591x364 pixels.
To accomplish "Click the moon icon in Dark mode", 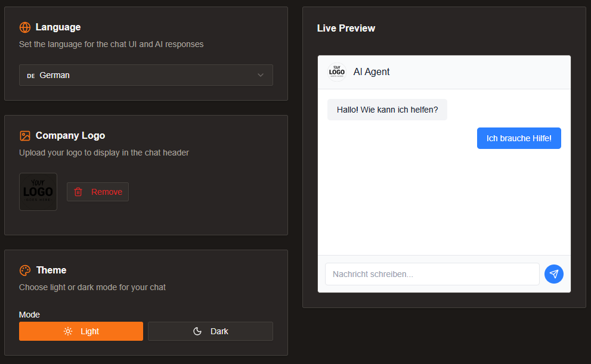I will click(197, 331).
